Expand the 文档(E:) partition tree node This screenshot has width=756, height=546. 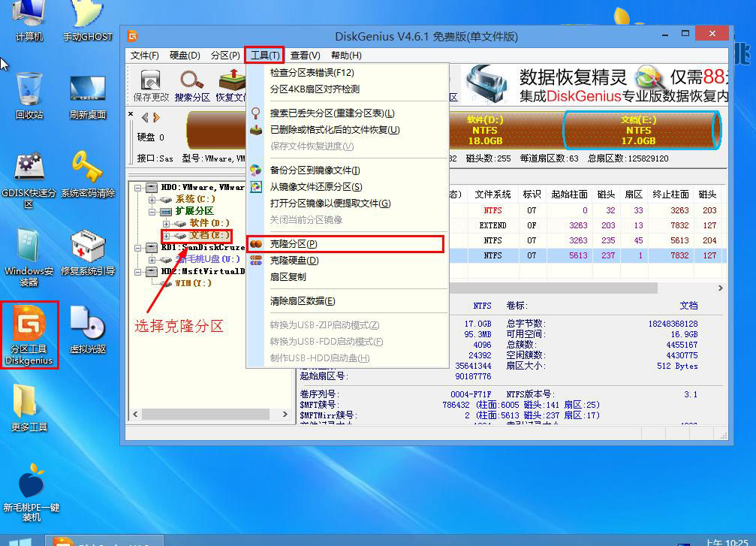tap(166, 235)
